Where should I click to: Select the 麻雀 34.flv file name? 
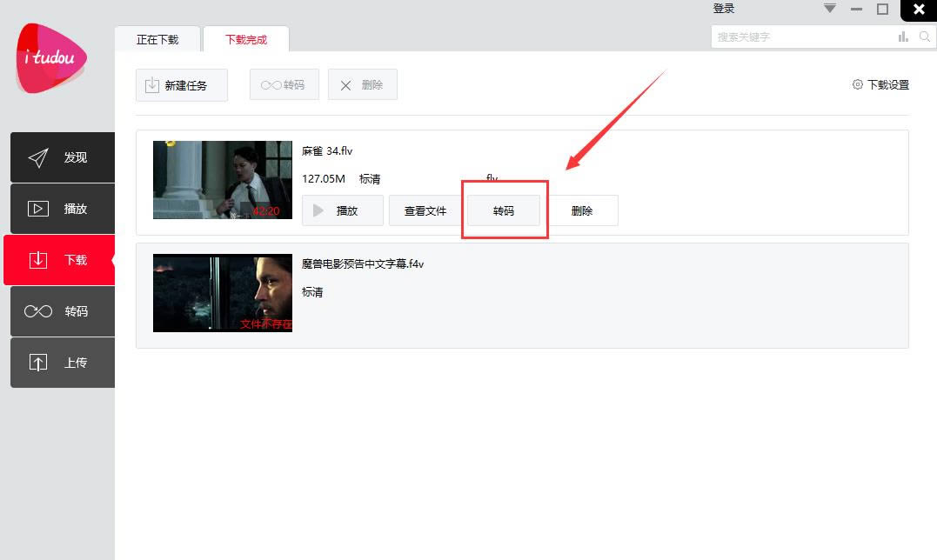[327, 151]
